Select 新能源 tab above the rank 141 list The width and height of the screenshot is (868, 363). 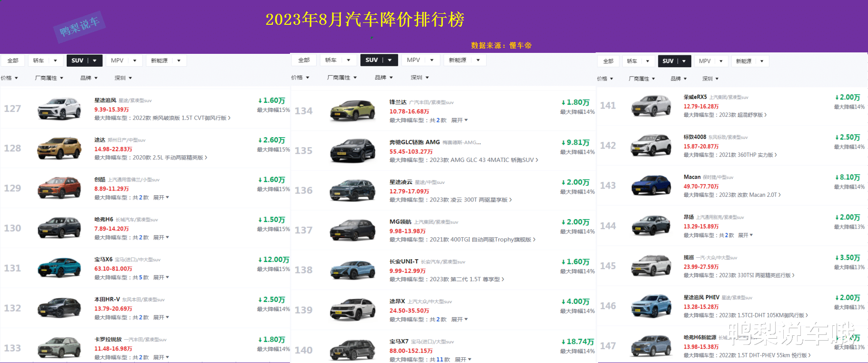coord(750,61)
